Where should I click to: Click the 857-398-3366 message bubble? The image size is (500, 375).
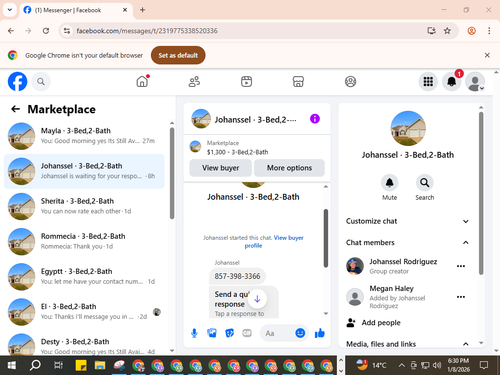pyautogui.click(x=237, y=276)
